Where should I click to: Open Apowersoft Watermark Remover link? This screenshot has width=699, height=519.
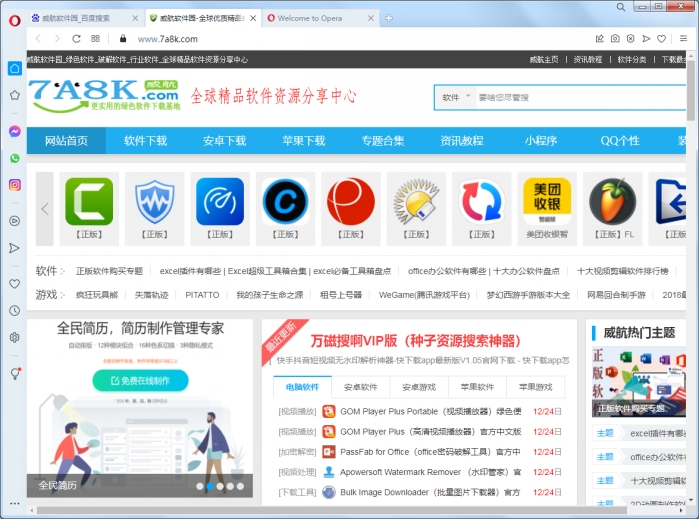431,472
